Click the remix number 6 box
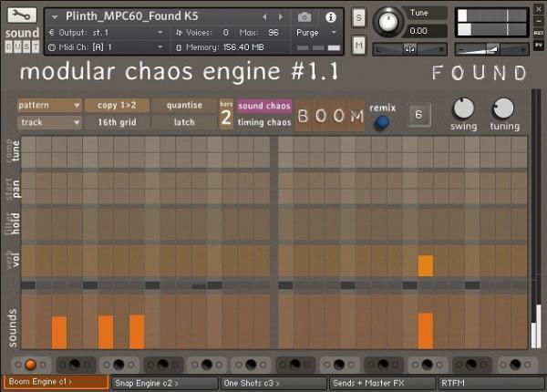Viewport: 547px width, 392px height. (418, 114)
